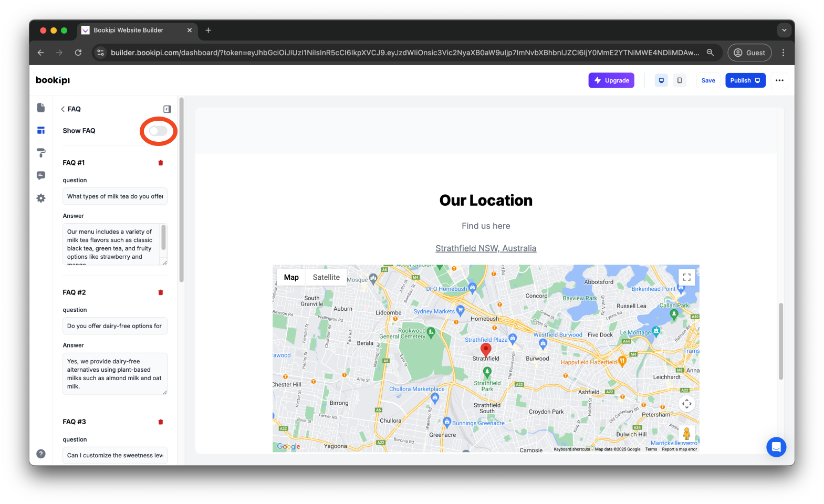Open the tab search dropdown arrow
This screenshot has height=504, width=824.
pos(784,30)
